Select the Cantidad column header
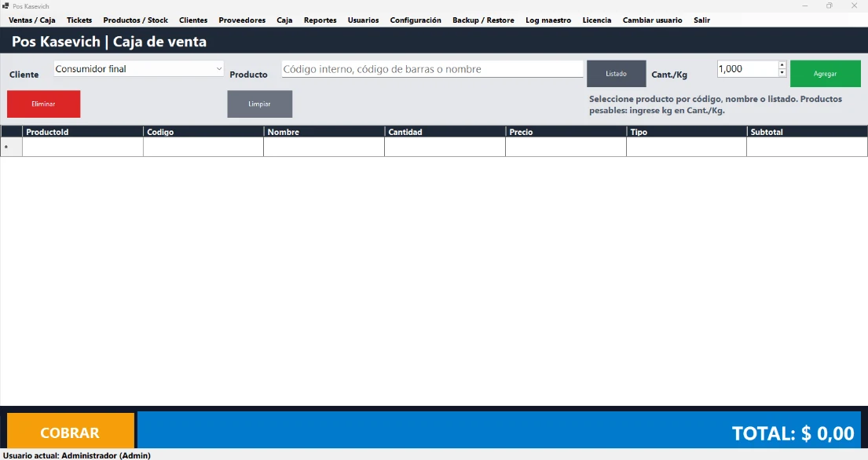Viewport: 868px width, 460px height. tap(445, 132)
